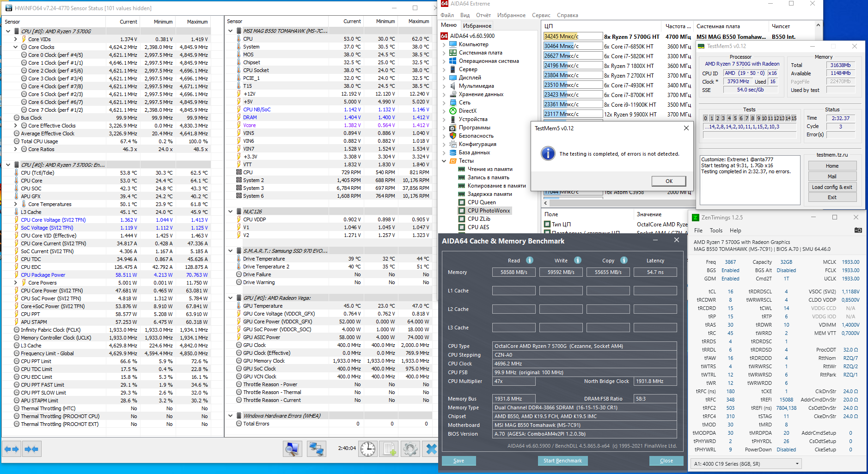
Task: Open the Tools menu in ZenTimings
Action: [716, 231]
